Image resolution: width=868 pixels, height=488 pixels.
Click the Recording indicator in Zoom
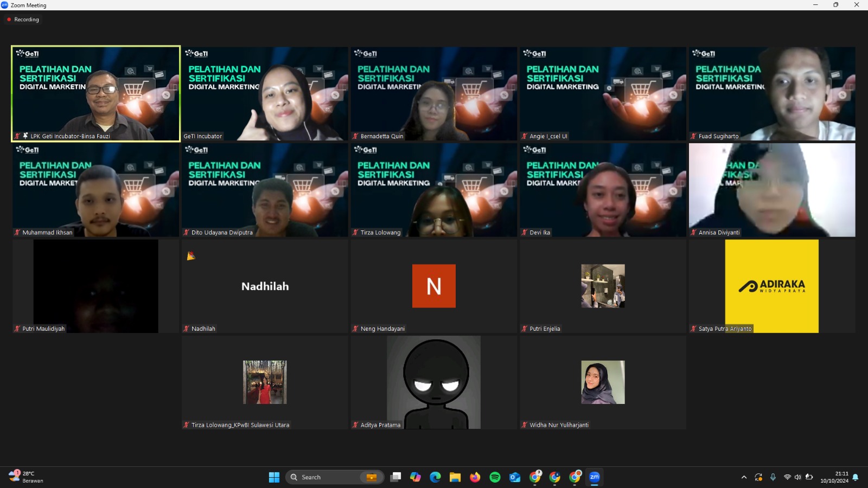click(23, 20)
